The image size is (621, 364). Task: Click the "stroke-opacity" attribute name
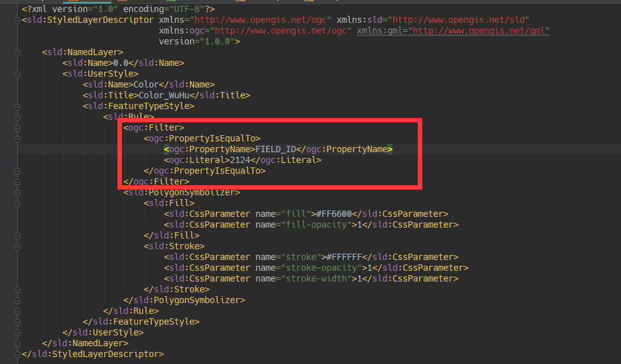[321, 268]
